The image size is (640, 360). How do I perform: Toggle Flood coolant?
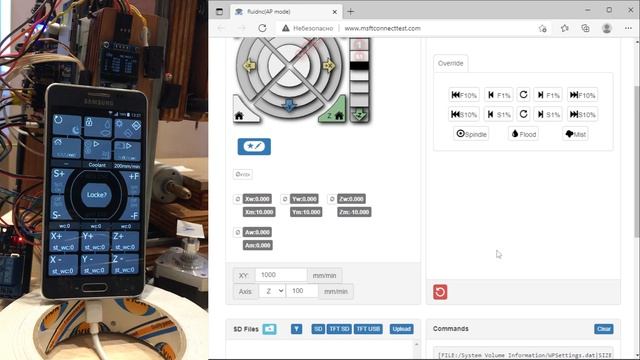click(524, 134)
